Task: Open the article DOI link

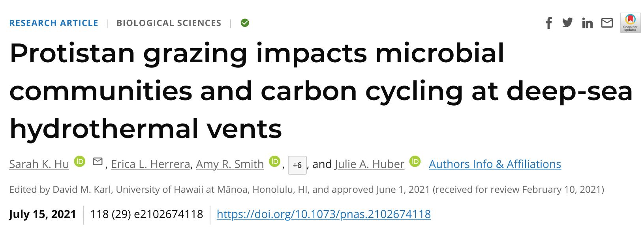Action: [x=323, y=214]
